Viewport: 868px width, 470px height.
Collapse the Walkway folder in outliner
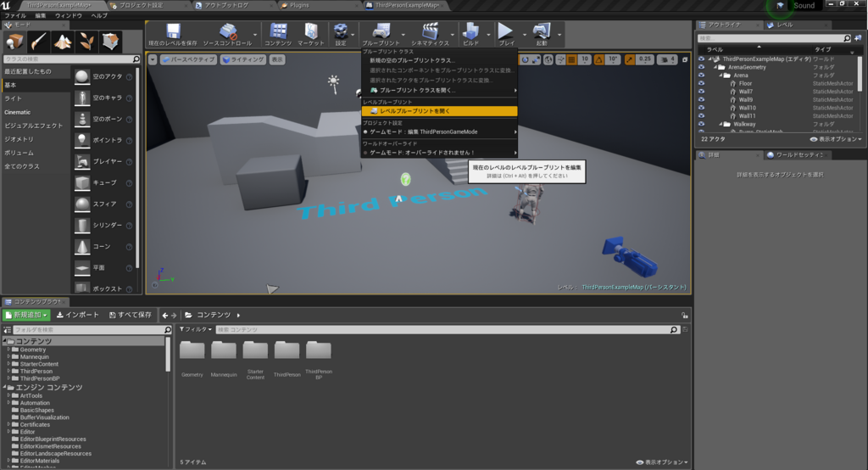coord(721,124)
